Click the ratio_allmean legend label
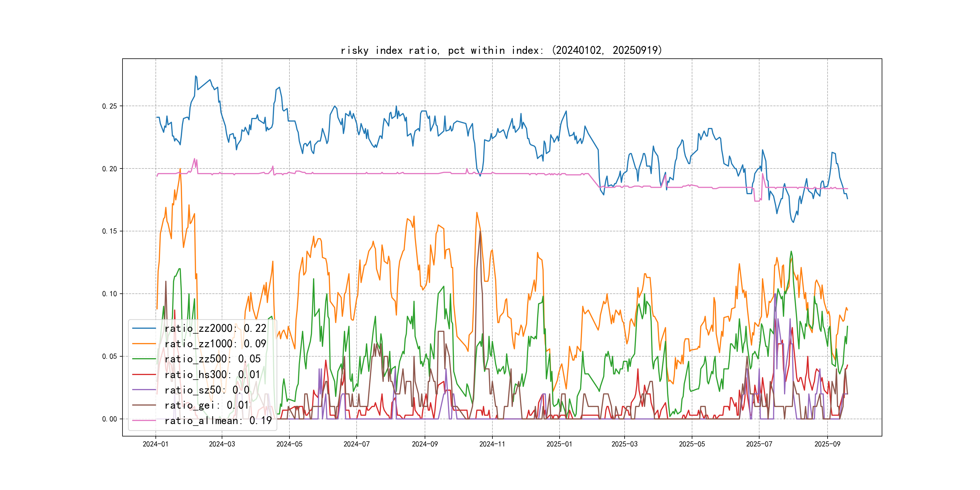The width and height of the screenshot is (980, 490). (218, 420)
